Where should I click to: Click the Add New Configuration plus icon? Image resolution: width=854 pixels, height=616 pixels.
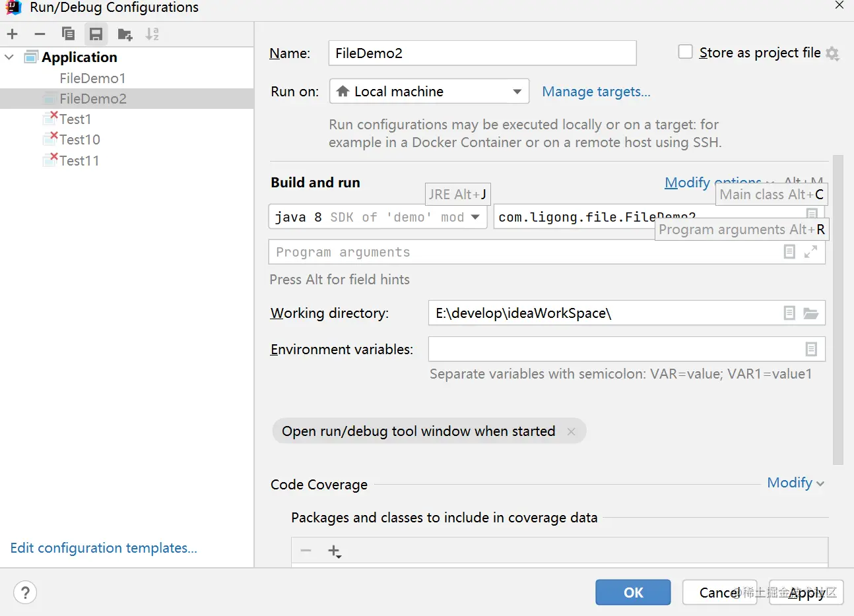[x=13, y=34]
